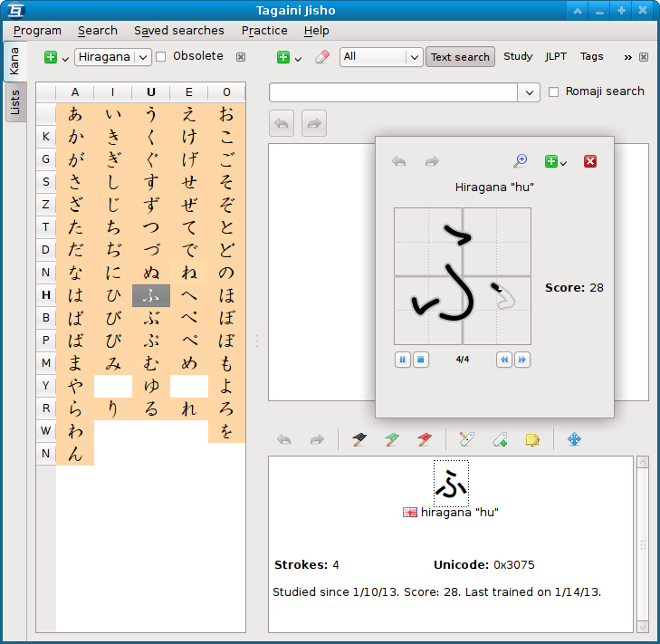Click the H row header
Image resolution: width=660 pixels, height=644 pixels.
[46, 295]
